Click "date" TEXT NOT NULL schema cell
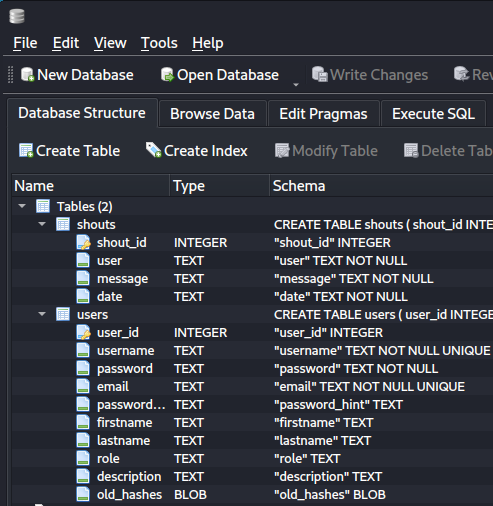Image resolution: width=493 pixels, height=506 pixels. tap(341, 297)
